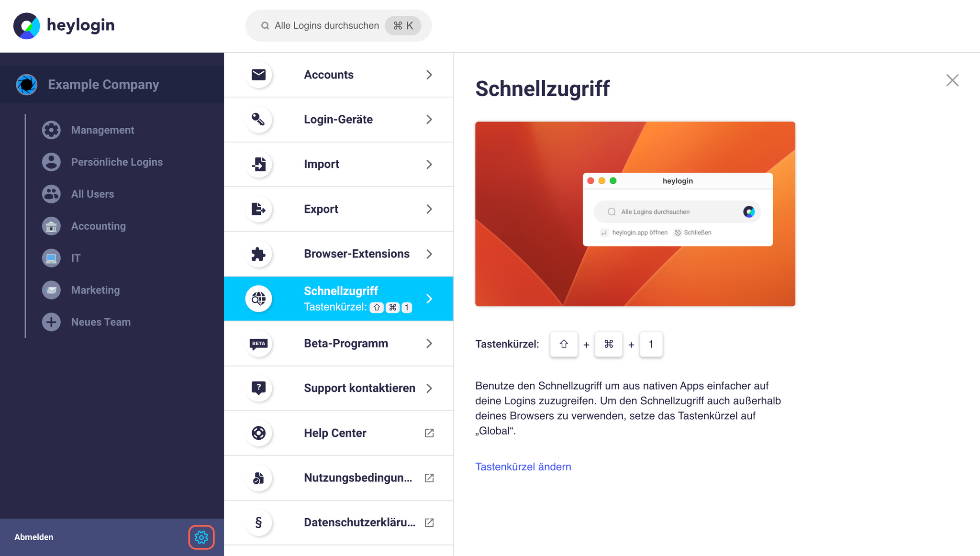The width and height of the screenshot is (980, 556).
Task: Click the Support kontaktieren question icon
Action: tap(259, 388)
